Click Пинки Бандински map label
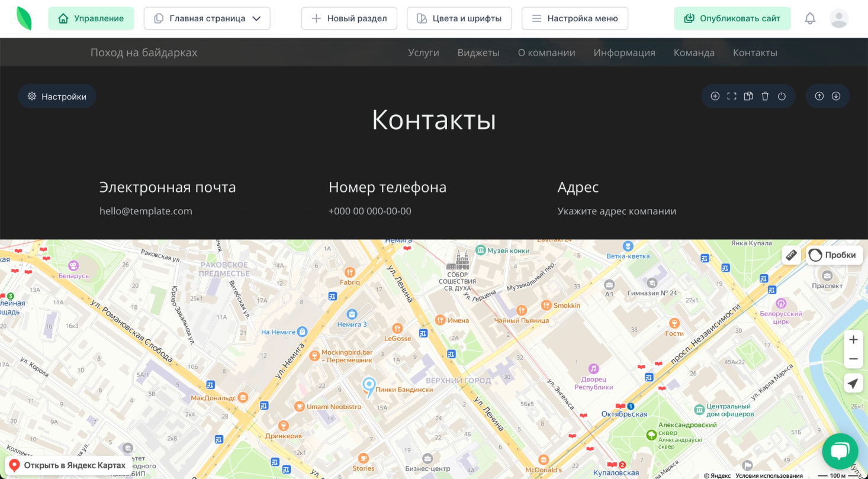This screenshot has height=479, width=868. point(404,390)
